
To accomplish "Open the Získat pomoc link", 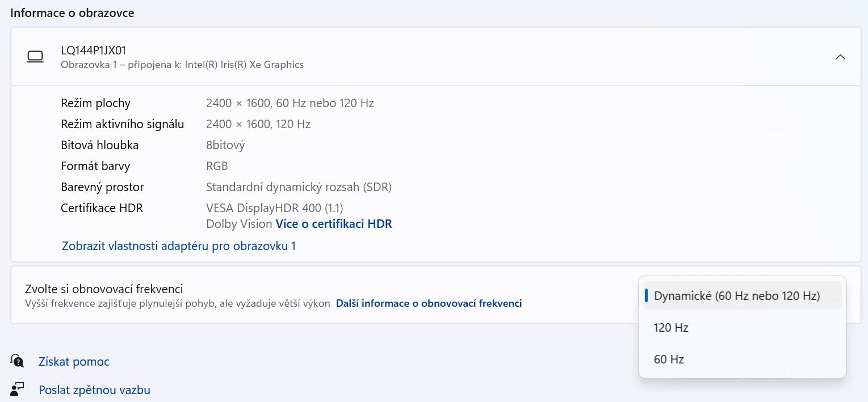I will [x=74, y=362].
